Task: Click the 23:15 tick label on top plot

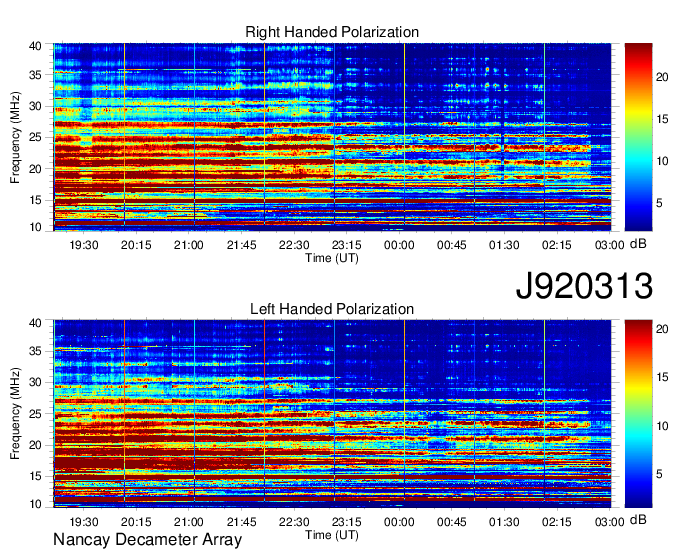Action: pyautogui.click(x=347, y=245)
